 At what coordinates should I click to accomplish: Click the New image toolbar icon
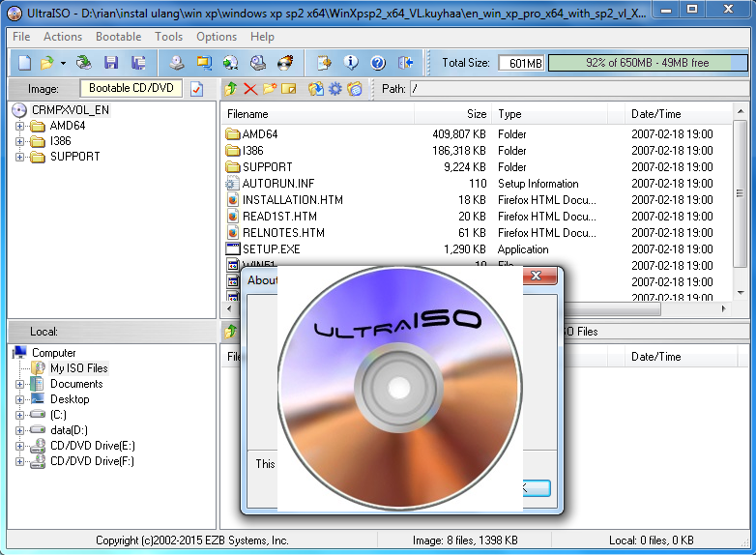[x=24, y=63]
